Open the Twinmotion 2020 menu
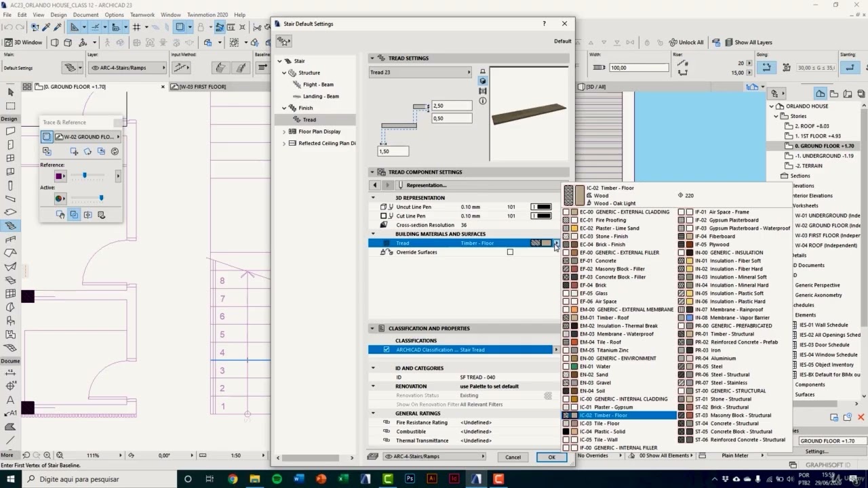 (206, 14)
